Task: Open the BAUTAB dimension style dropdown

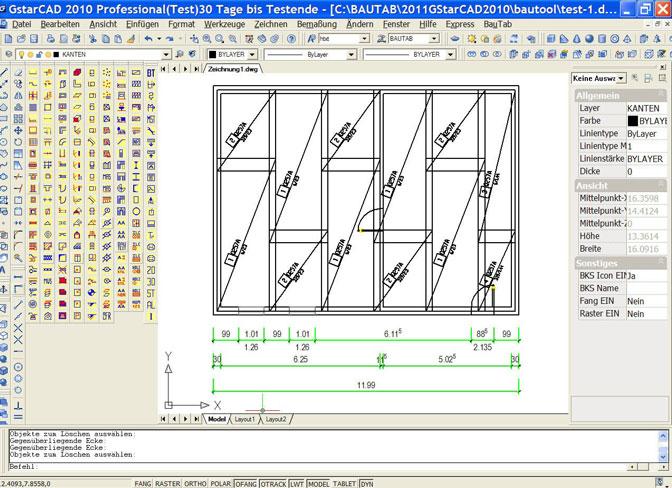Action: tap(435, 39)
